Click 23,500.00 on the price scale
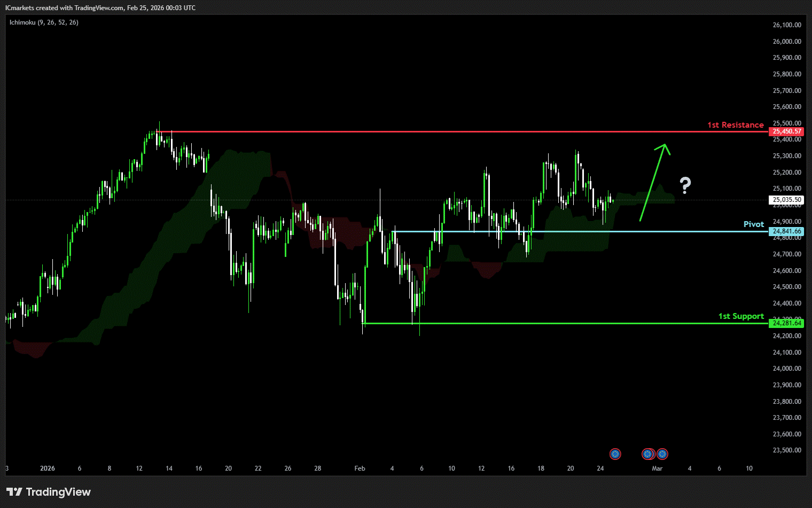This screenshot has height=508, width=812. coord(787,450)
